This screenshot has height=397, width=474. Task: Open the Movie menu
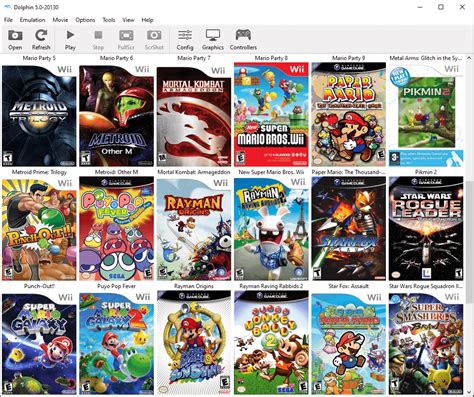(60, 20)
